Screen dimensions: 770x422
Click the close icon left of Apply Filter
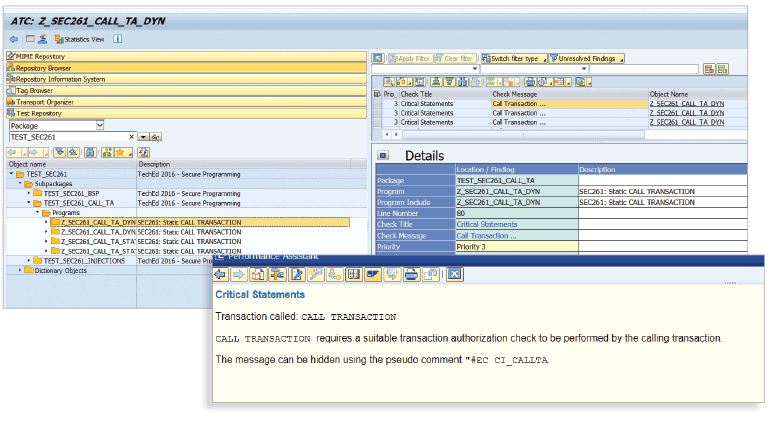coord(377,59)
